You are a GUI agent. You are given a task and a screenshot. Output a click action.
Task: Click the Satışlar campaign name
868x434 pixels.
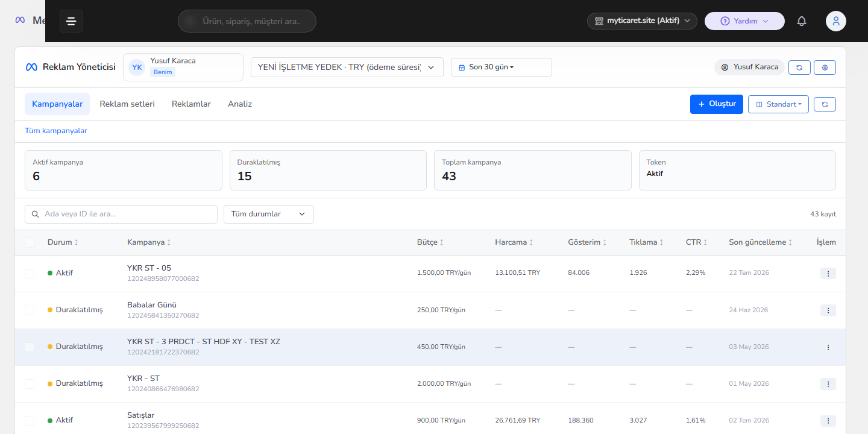[141, 415]
